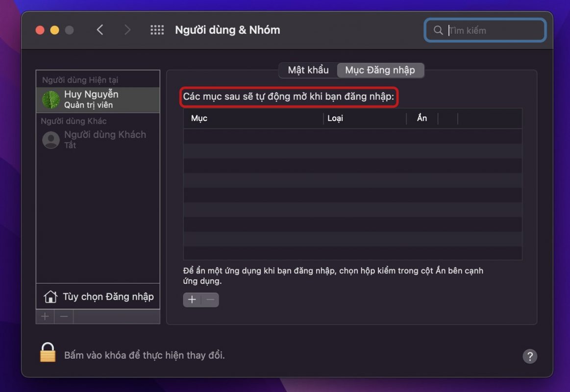Screen dimensions: 570x392
Task: Click Huy Nguyễn's green avatar picture
Action: tap(51, 99)
